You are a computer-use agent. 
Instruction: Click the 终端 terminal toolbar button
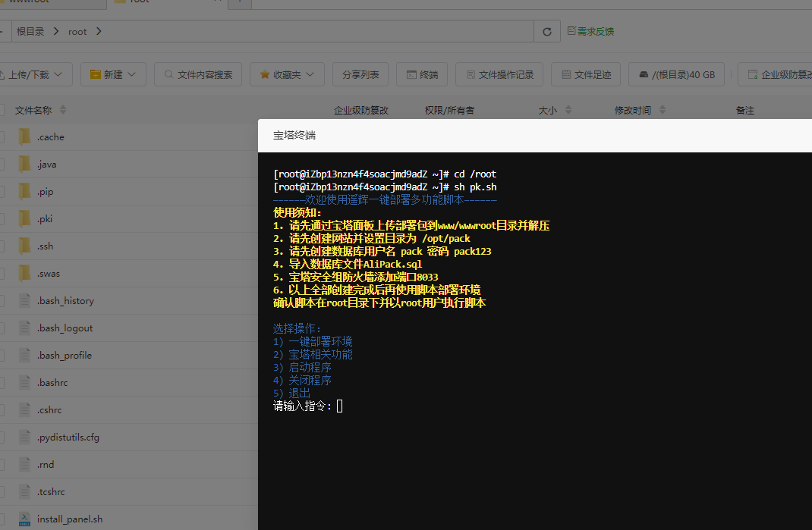[423, 74]
